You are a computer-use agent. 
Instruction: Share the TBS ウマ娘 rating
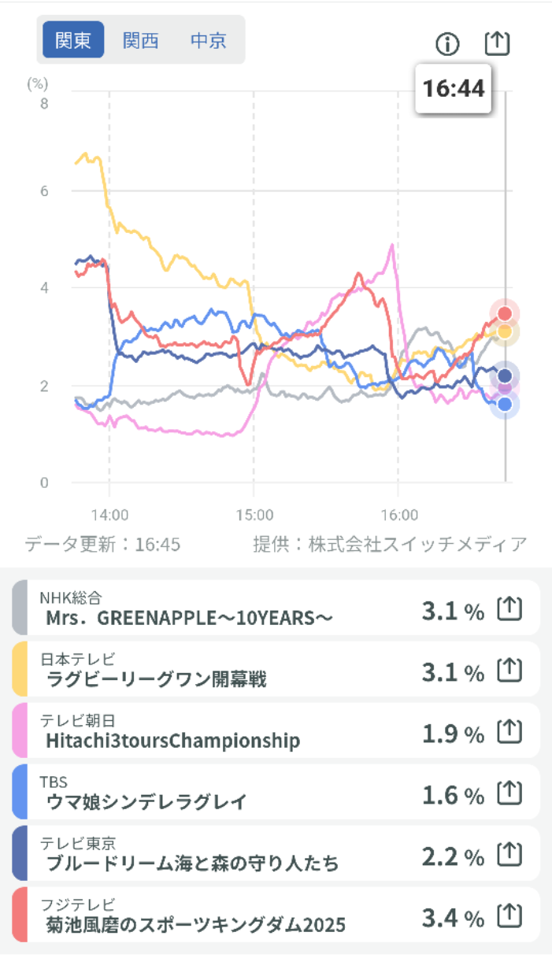tap(510, 793)
